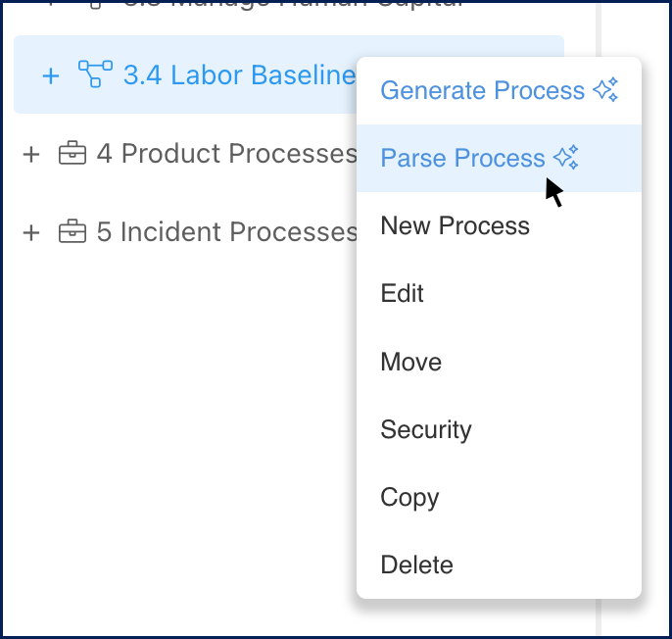Expand the 4 Product Processes folder
The height and width of the screenshot is (639, 672).
tap(31, 154)
